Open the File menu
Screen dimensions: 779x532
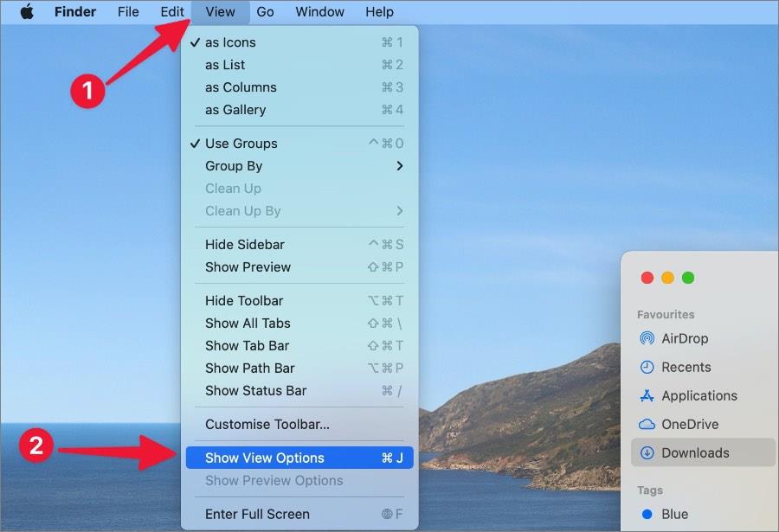pyautogui.click(x=128, y=11)
